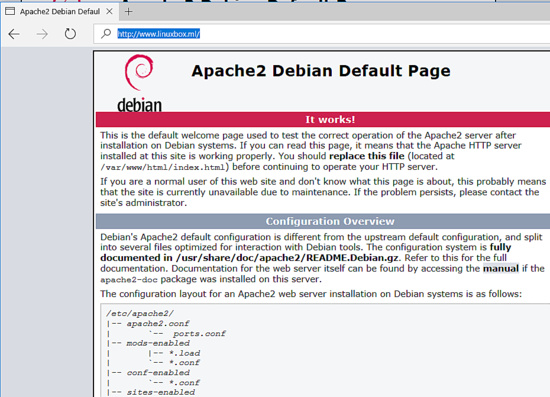Click the apache2-doc package name

tap(129, 280)
